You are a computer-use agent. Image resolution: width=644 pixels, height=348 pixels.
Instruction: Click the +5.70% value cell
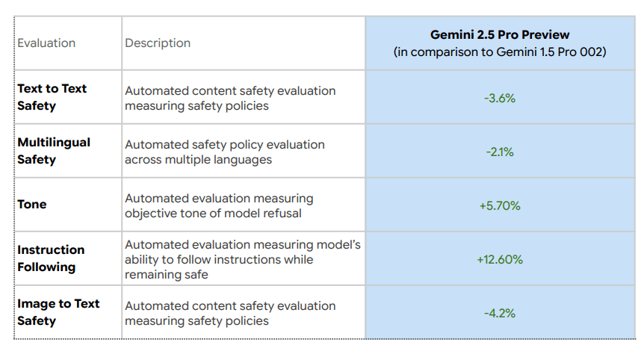coord(500,205)
